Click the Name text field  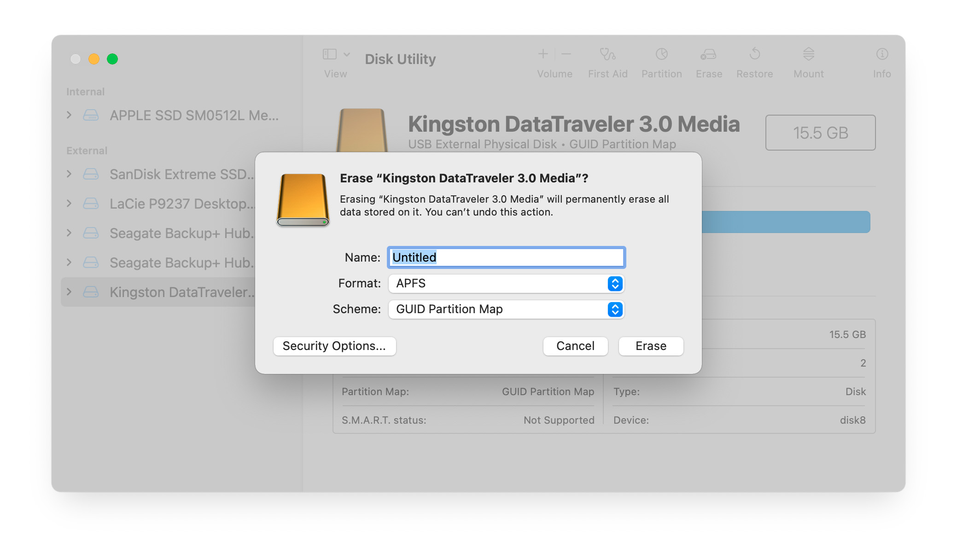(506, 257)
